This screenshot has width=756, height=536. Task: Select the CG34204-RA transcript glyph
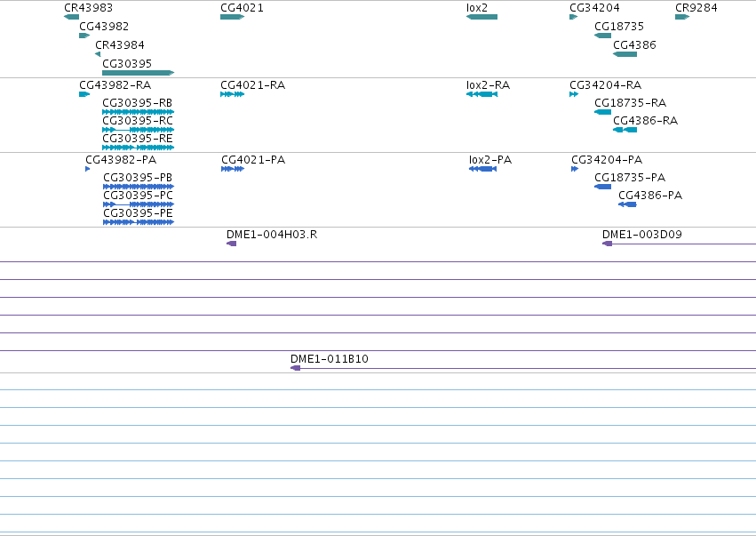point(574,94)
